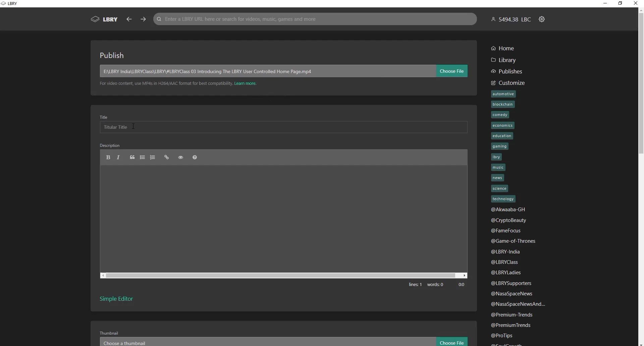Open @LBRY-India channel
The image size is (644, 346).
[x=505, y=252]
